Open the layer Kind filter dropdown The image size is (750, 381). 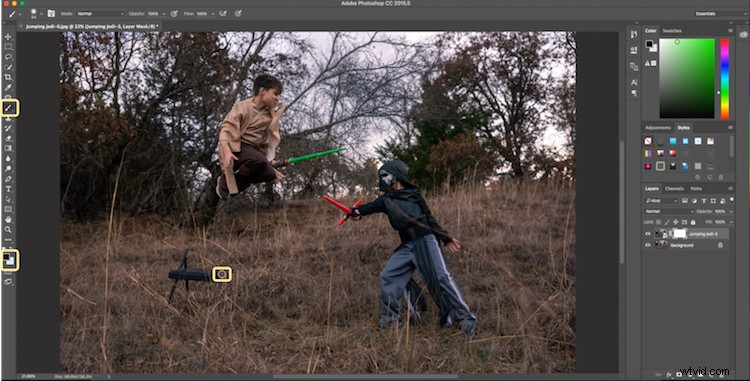tap(662, 201)
